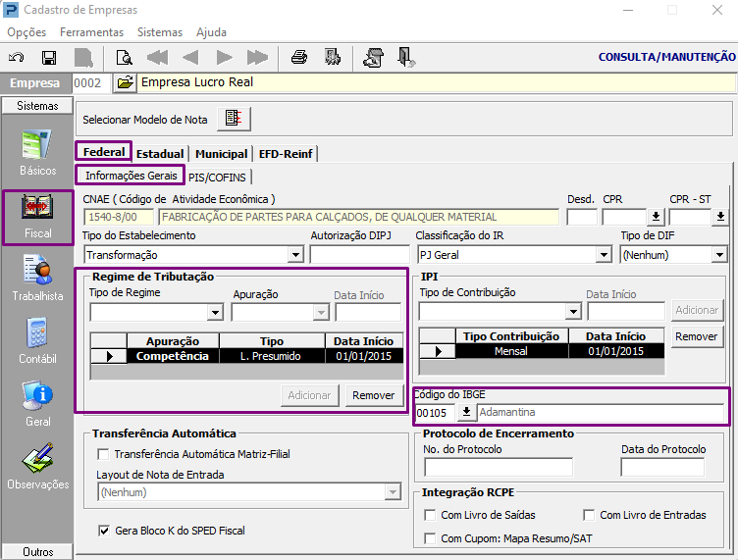Open the Contábil section in the sidebar
The width and height of the screenshot is (738, 560).
(x=37, y=341)
